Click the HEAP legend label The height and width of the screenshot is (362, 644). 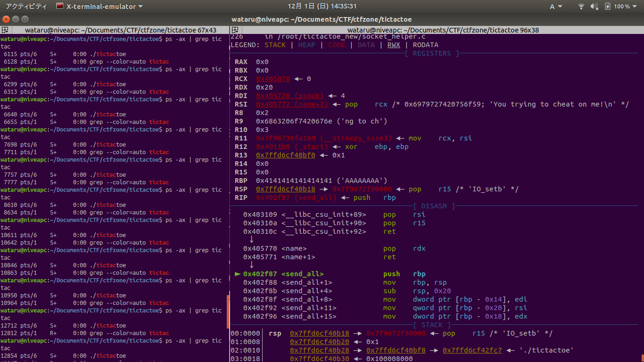(306, 45)
